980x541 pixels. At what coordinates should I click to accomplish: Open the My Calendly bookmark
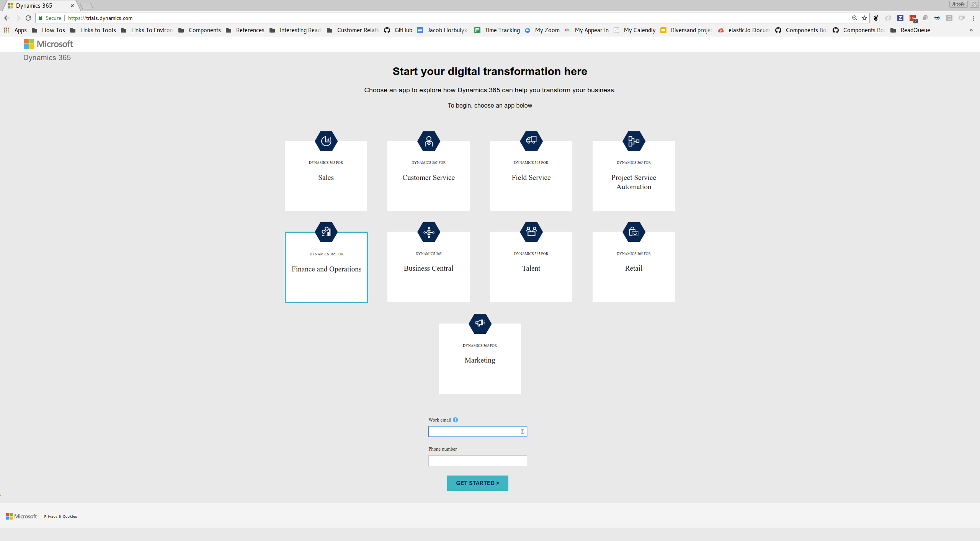point(635,30)
